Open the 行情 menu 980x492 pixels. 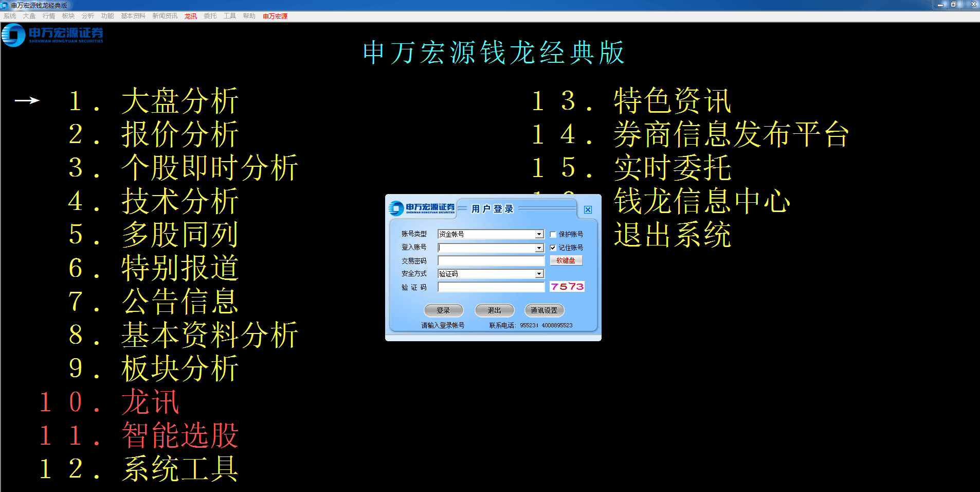(49, 16)
